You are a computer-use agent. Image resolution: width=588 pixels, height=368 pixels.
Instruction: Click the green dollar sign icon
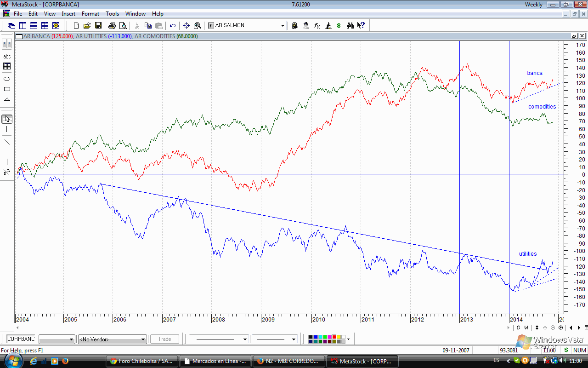coord(339,26)
